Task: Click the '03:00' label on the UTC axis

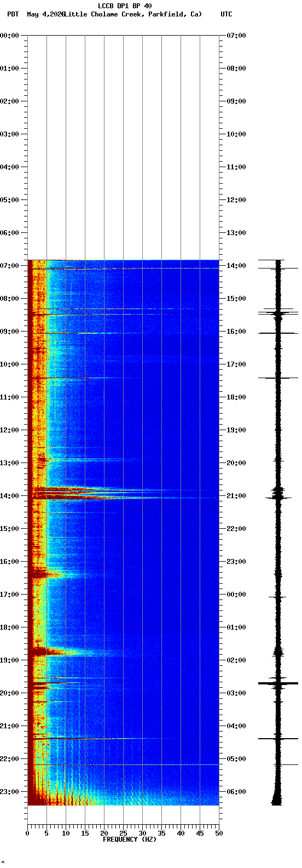Action: [x=236, y=693]
